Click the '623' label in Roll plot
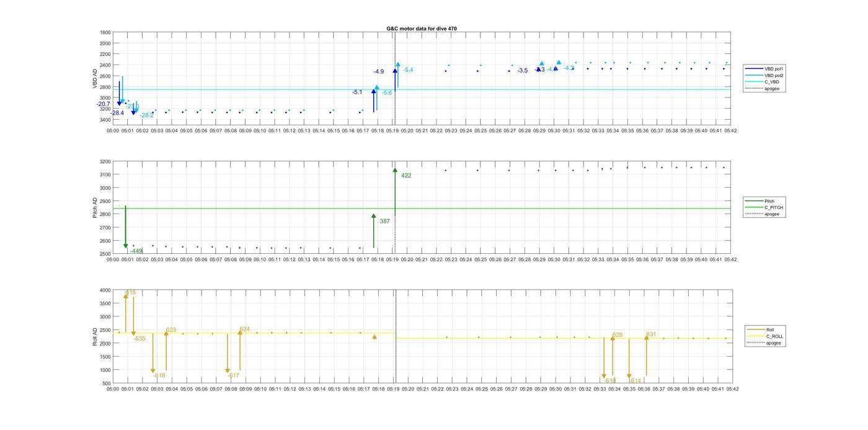Image resolution: width=868 pixels, height=430 pixels. point(171,330)
